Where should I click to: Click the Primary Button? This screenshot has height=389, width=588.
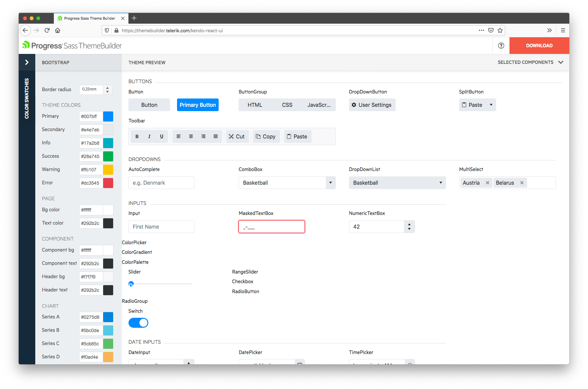(x=198, y=105)
